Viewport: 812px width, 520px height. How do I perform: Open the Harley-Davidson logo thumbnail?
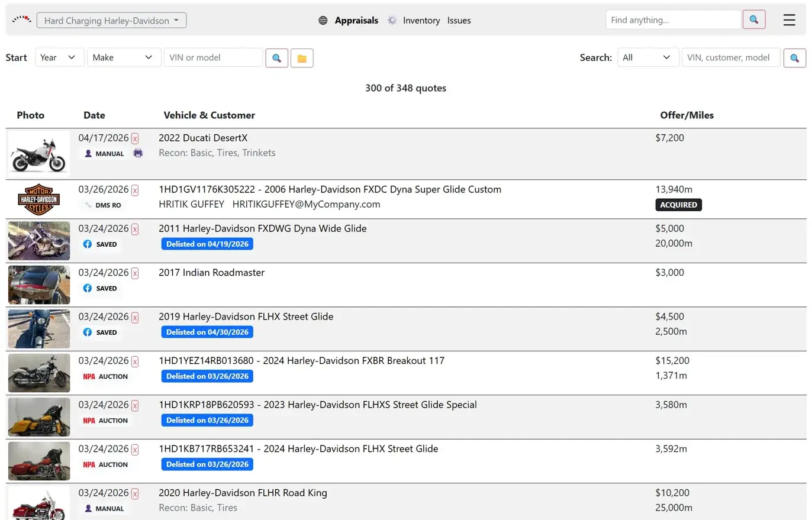pos(39,199)
